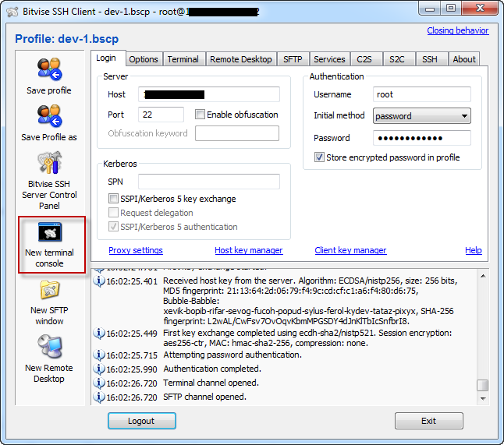Click the Bitvise app icon in title bar
The width and height of the screenshot is (504, 445).
point(12,12)
